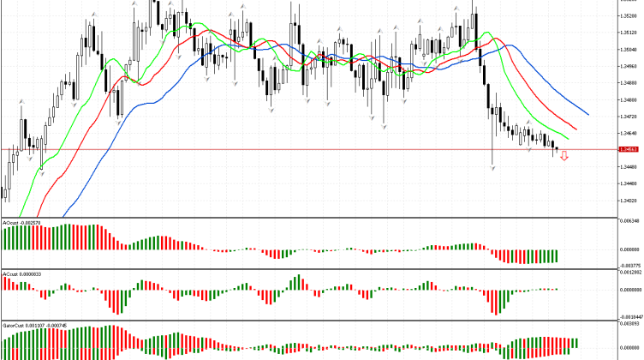Click the horizontal red price level line
The width and height of the screenshot is (644, 360).
point(257,150)
